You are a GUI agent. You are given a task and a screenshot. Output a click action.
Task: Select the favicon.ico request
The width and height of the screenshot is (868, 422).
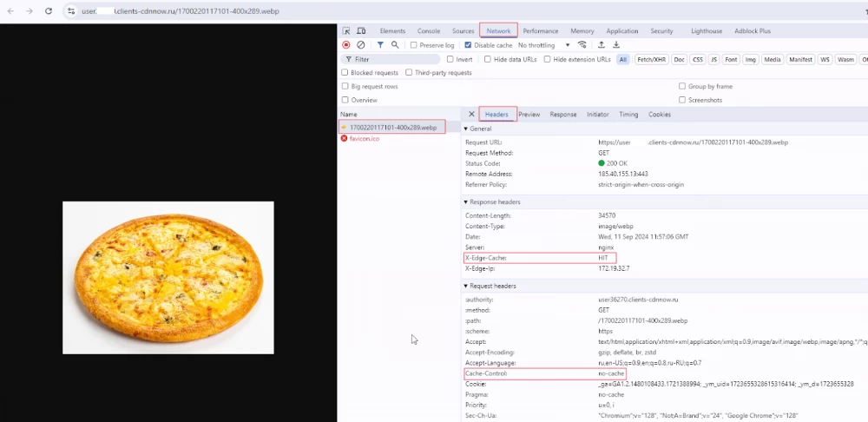364,139
